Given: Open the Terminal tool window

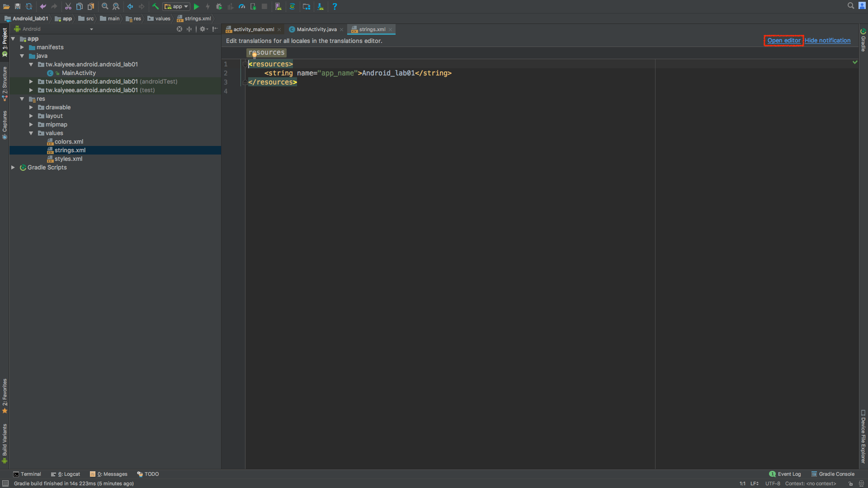Looking at the screenshot, I should 27,474.
